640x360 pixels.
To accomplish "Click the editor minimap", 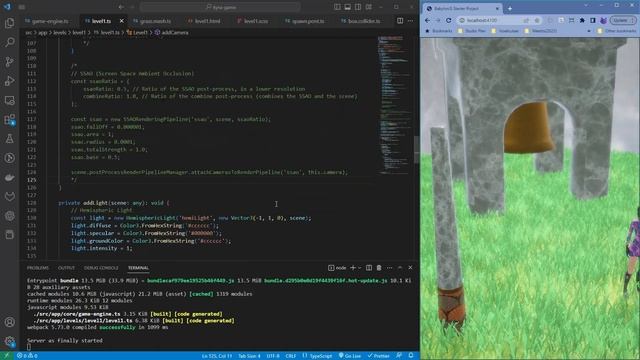I will click(x=394, y=106).
